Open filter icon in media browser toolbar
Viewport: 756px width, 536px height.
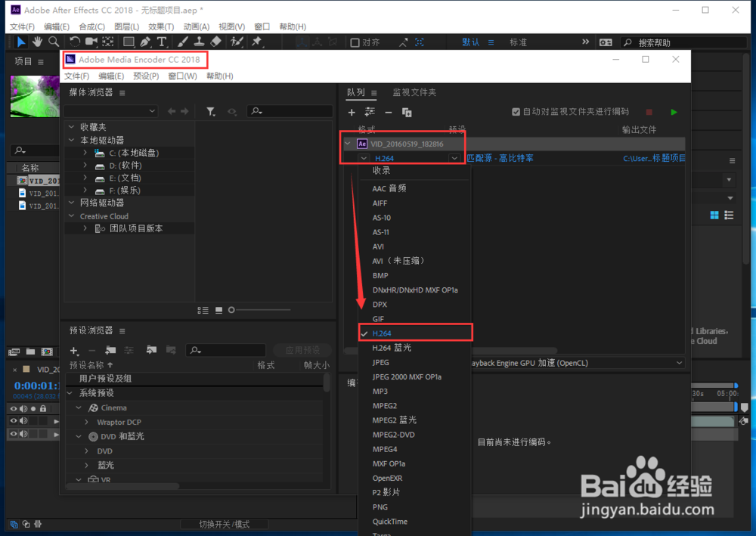[211, 111]
